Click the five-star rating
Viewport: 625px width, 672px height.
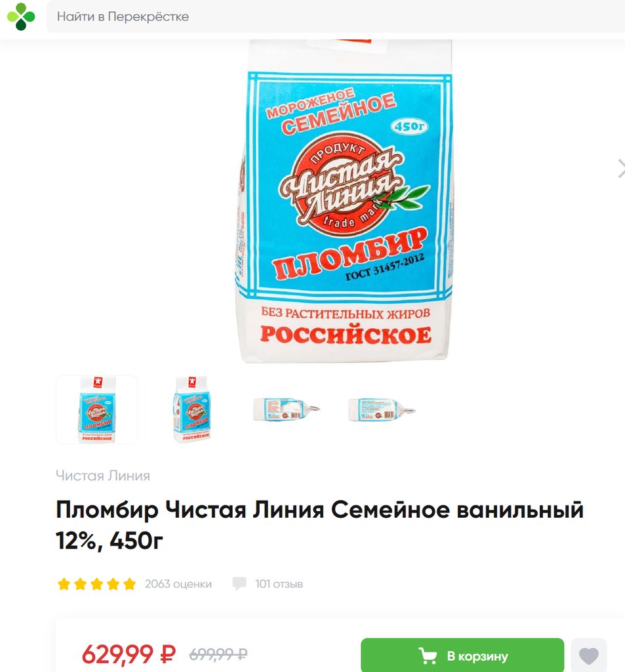(x=97, y=583)
